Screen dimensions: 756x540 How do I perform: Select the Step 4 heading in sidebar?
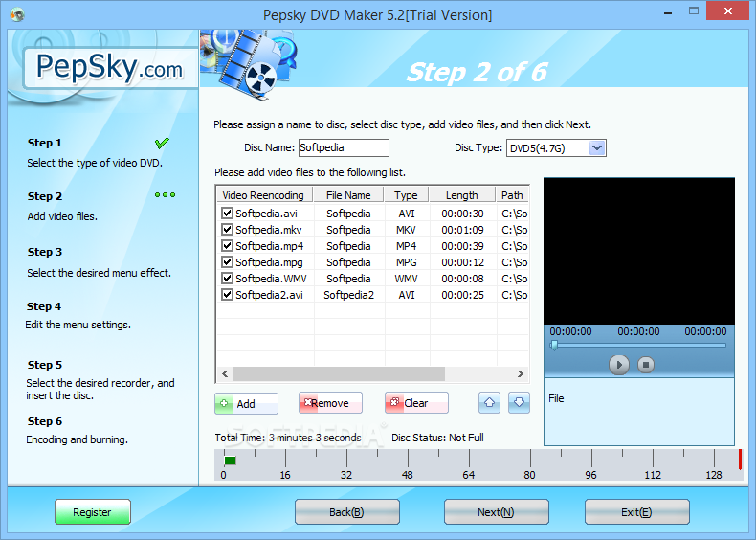click(44, 306)
